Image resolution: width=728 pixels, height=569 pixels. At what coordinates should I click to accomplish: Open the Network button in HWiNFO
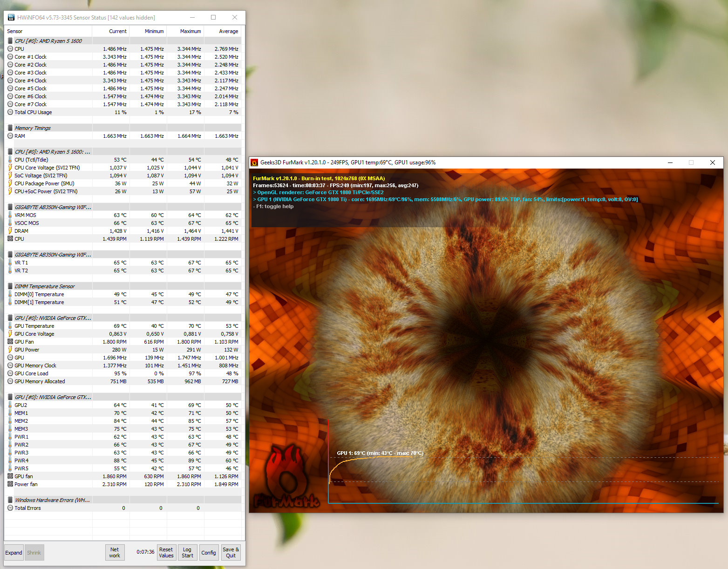pos(115,553)
